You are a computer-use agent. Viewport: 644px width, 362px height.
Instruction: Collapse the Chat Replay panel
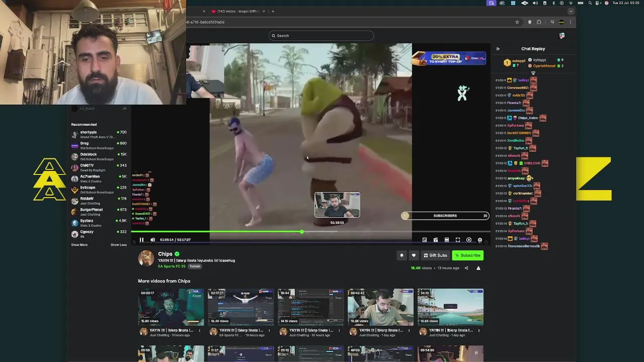pyautogui.click(x=498, y=49)
